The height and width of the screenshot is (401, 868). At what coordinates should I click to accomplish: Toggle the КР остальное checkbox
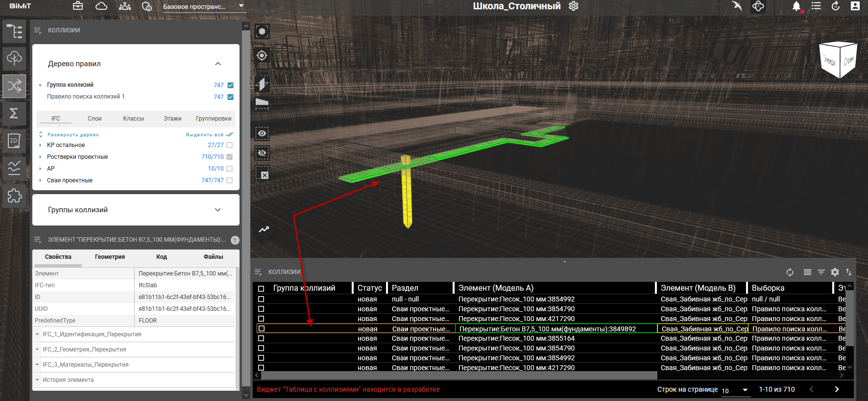pyautogui.click(x=230, y=145)
